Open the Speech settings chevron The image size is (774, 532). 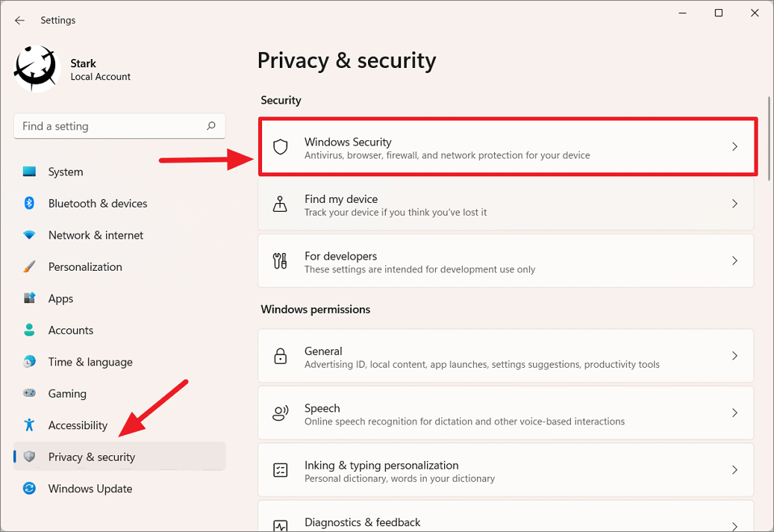(x=734, y=413)
